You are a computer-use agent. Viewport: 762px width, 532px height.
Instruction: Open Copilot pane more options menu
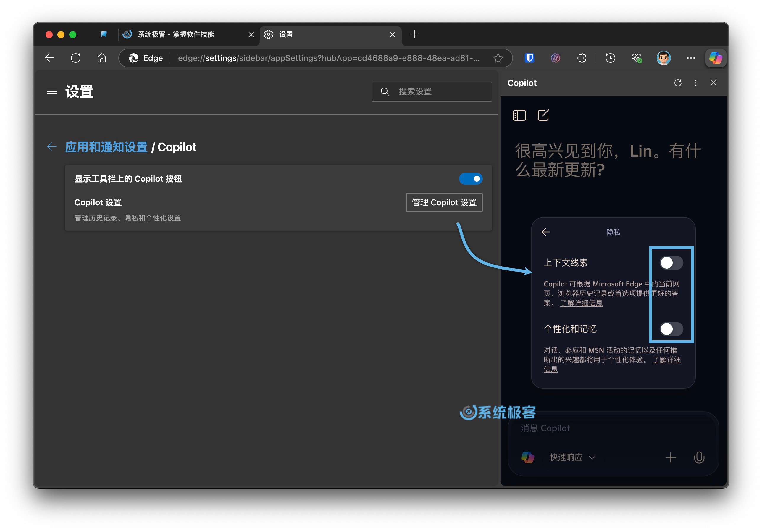click(x=696, y=83)
